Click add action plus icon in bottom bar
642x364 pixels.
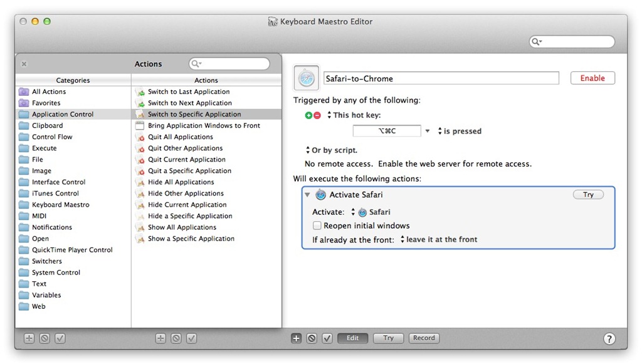[x=297, y=338]
